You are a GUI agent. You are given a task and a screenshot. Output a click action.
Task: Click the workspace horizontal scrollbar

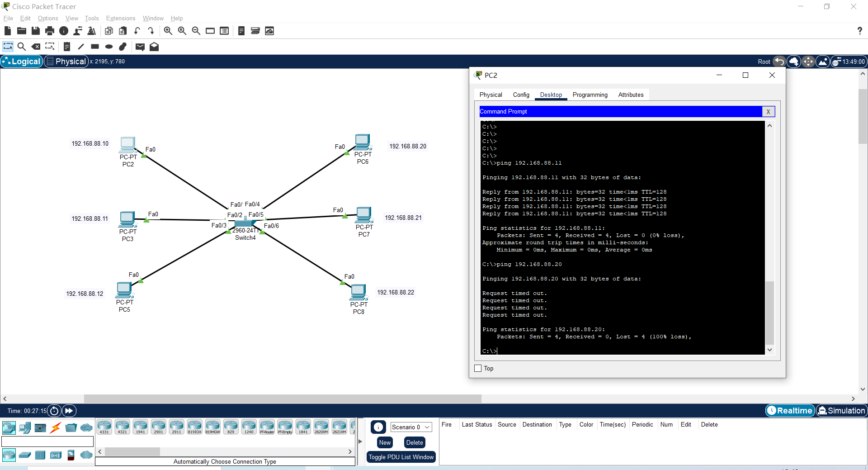click(283, 399)
